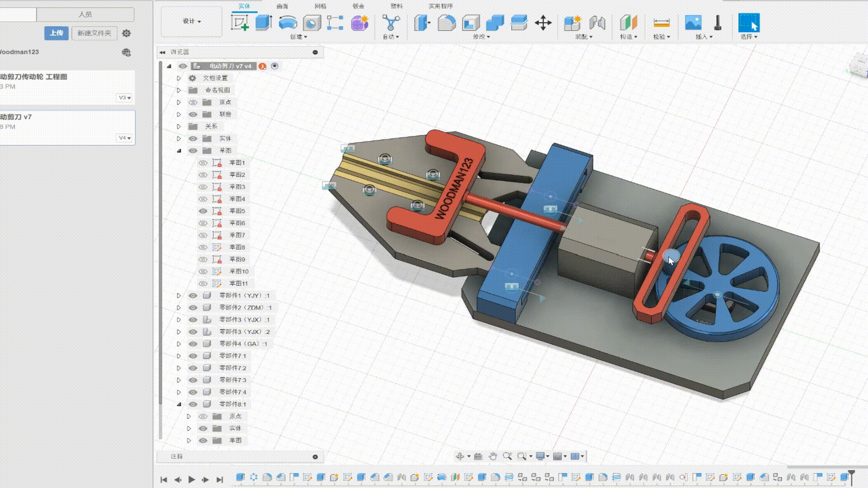Select the Revolve tool icon
Image resolution: width=868 pixels, height=488 pixels.
click(x=288, y=23)
